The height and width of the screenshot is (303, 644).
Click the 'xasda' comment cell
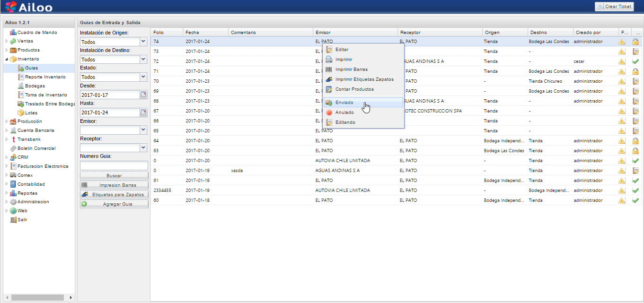point(237,171)
